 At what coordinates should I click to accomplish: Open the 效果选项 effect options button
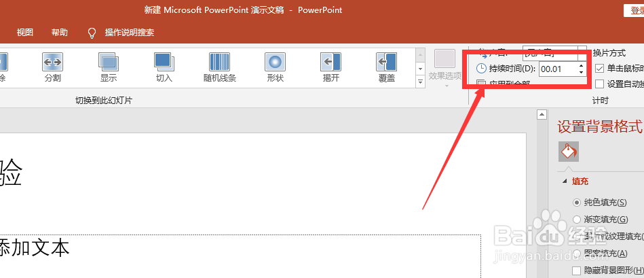445,68
